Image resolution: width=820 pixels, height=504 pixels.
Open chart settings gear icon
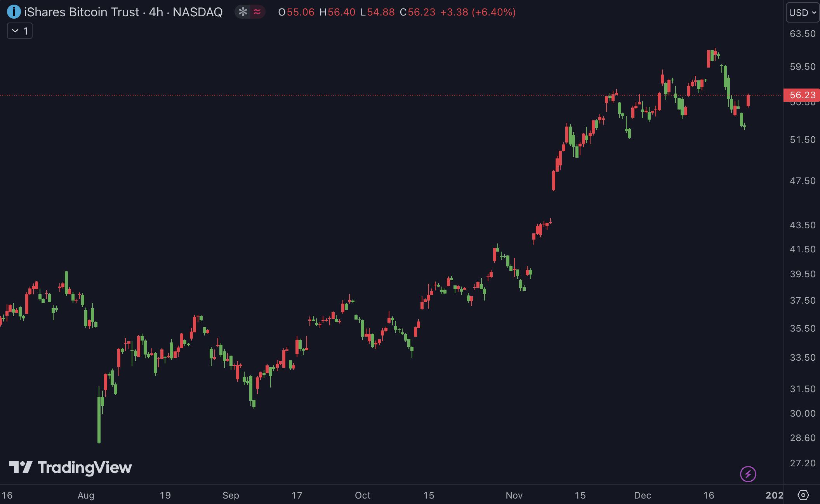click(803, 495)
